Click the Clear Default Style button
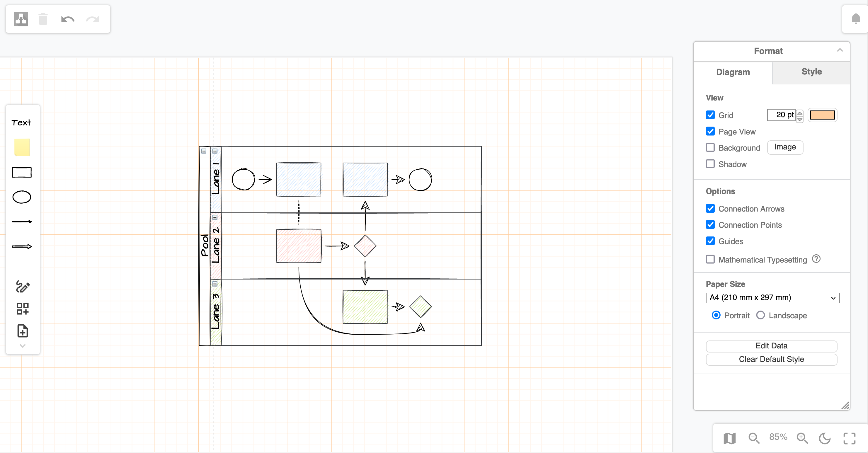The image size is (868, 453). coord(772,359)
